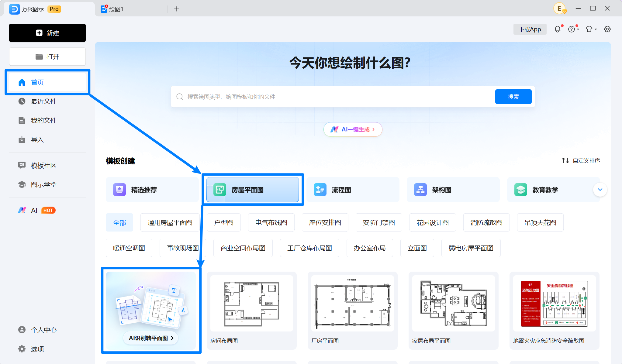
Task: Open 厂房平面图 template thumbnail
Action: (x=353, y=303)
